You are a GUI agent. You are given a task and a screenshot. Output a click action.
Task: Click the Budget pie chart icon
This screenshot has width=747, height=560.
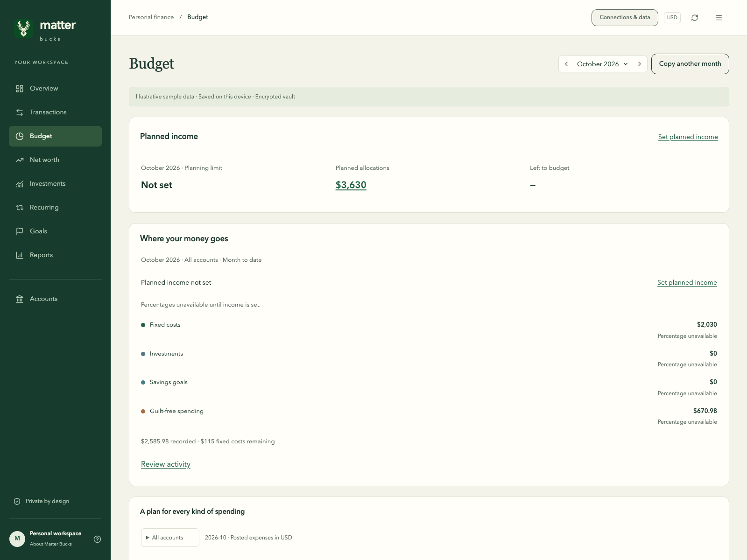click(20, 136)
